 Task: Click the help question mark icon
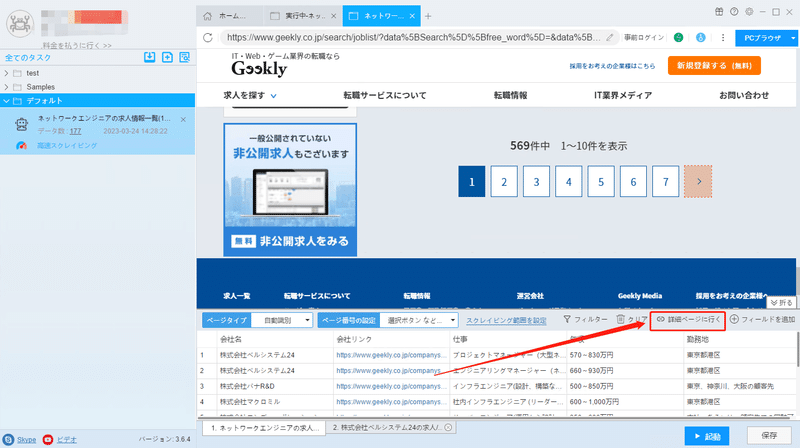(x=734, y=12)
